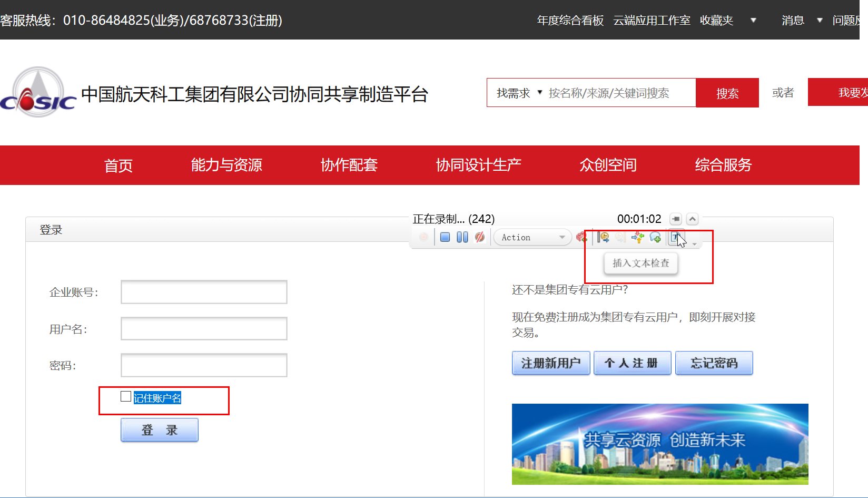Viewport: 868px width, 498px height.
Task: Collapse the recording toolbar with up chevron
Action: tap(693, 219)
